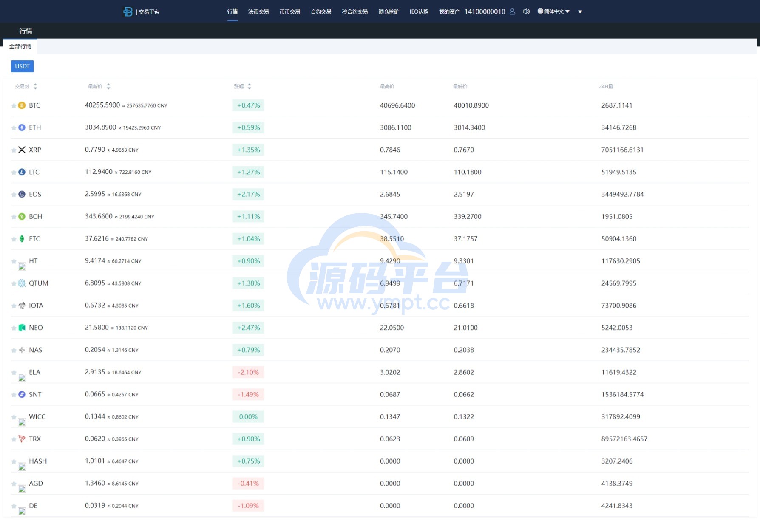Click the ETH price 3034.8900
Image resolution: width=760 pixels, height=532 pixels.
(x=101, y=127)
